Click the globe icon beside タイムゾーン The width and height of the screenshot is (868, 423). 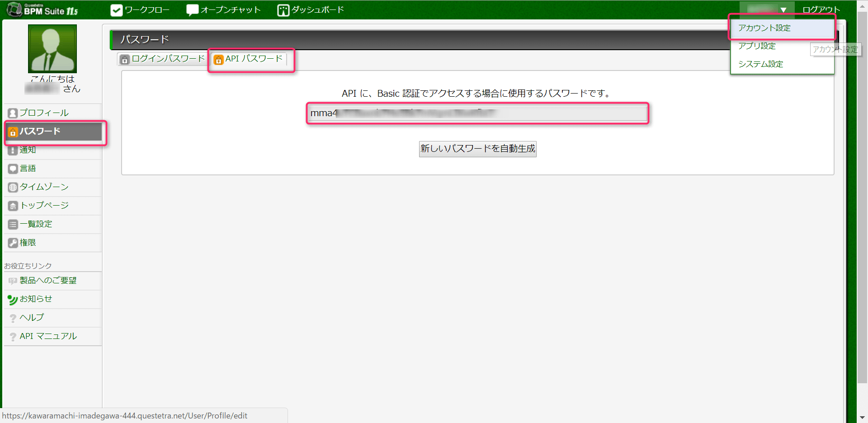tap(13, 187)
